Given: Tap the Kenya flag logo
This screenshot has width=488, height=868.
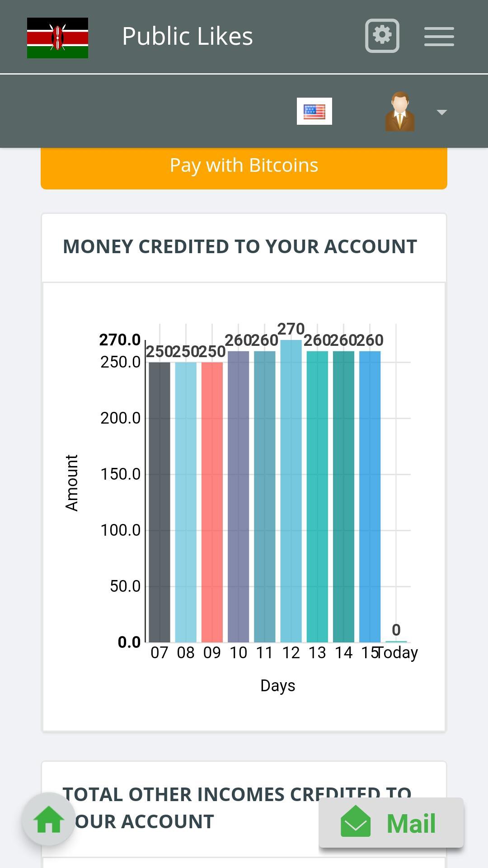Looking at the screenshot, I should tap(57, 38).
